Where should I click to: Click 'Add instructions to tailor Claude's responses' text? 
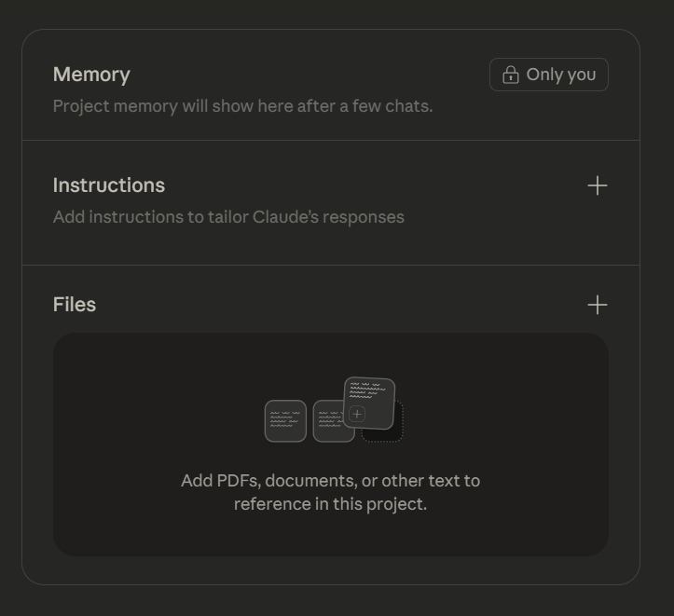[x=228, y=217]
